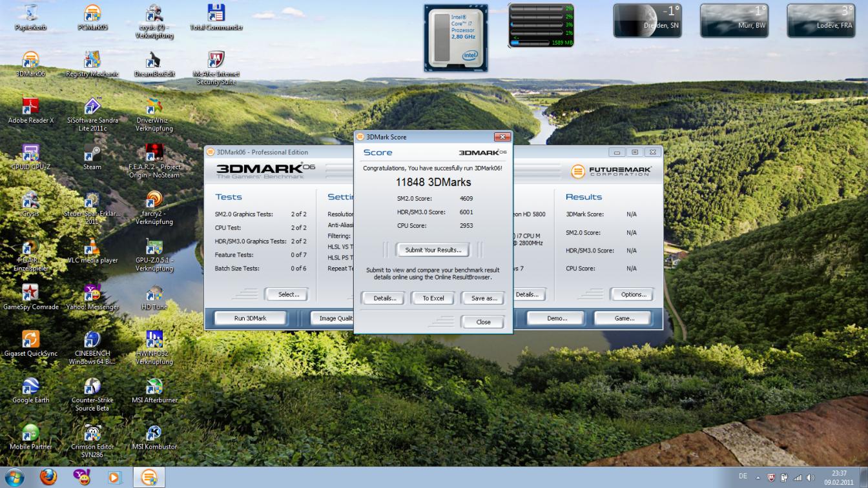Open the MSI Kombustor desktop icon

coord(154,436)
